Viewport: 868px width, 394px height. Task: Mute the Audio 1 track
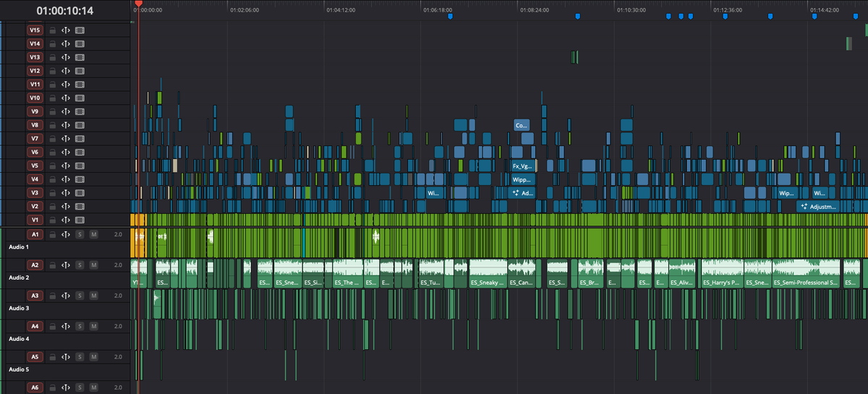click(93, 234)
